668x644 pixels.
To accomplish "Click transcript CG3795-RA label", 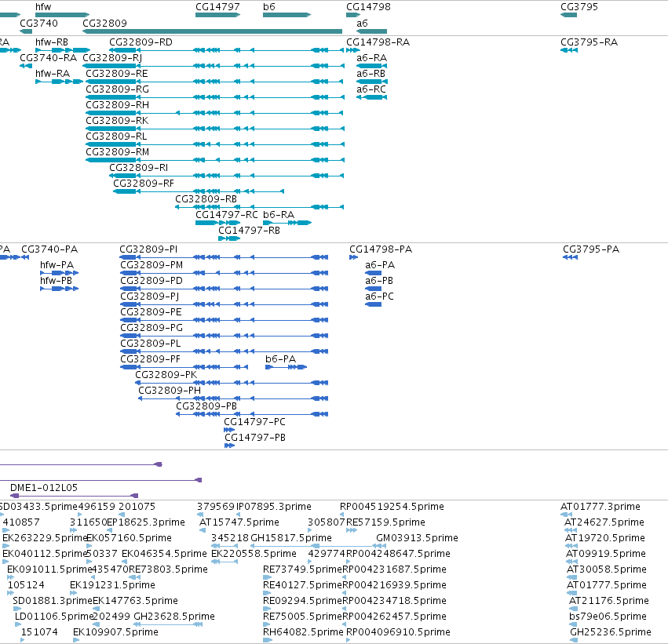I will click(589, 42).
